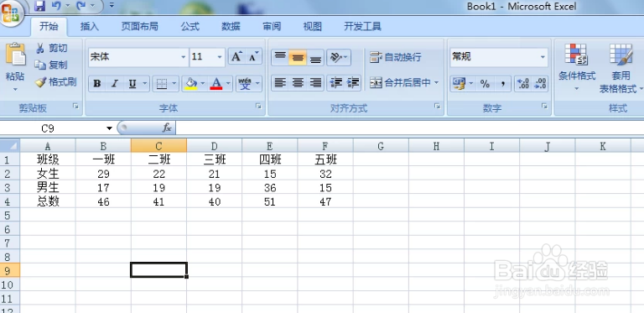644x313 pixels.
Task: Align text right
Action: pyautogui.click(x=315, y=83)
